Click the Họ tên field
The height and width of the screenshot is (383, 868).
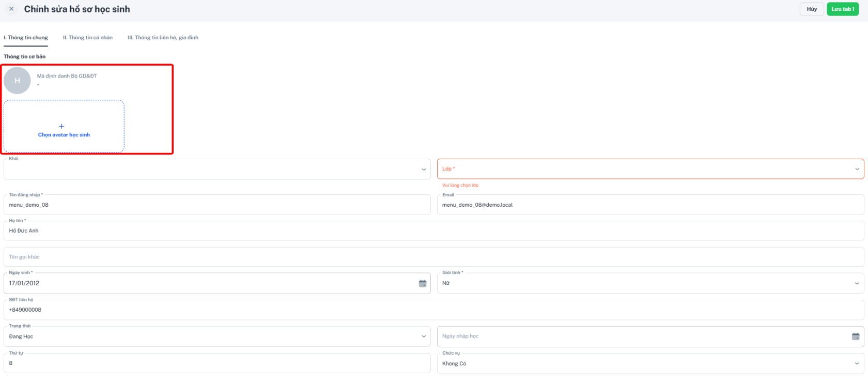[x=434, y=231]
